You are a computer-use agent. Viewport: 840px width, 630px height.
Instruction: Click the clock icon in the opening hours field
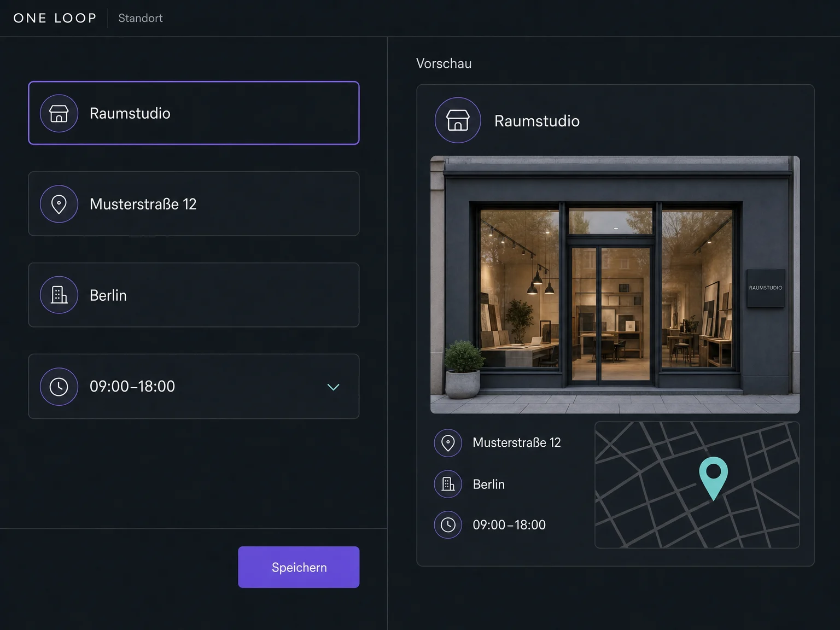[59, 387]
